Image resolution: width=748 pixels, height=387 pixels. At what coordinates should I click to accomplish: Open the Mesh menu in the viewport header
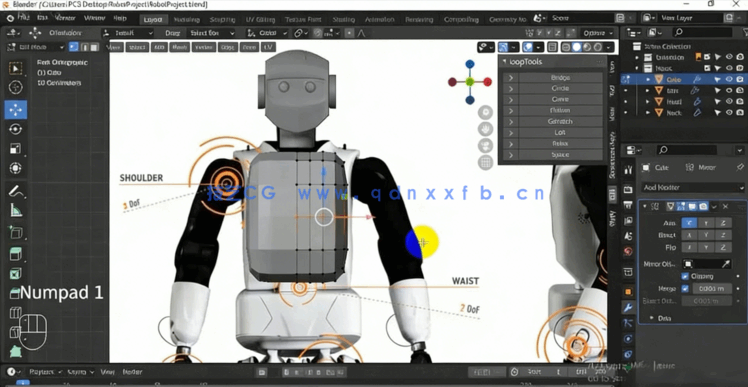pyautogui.click(x=179, y=47)
